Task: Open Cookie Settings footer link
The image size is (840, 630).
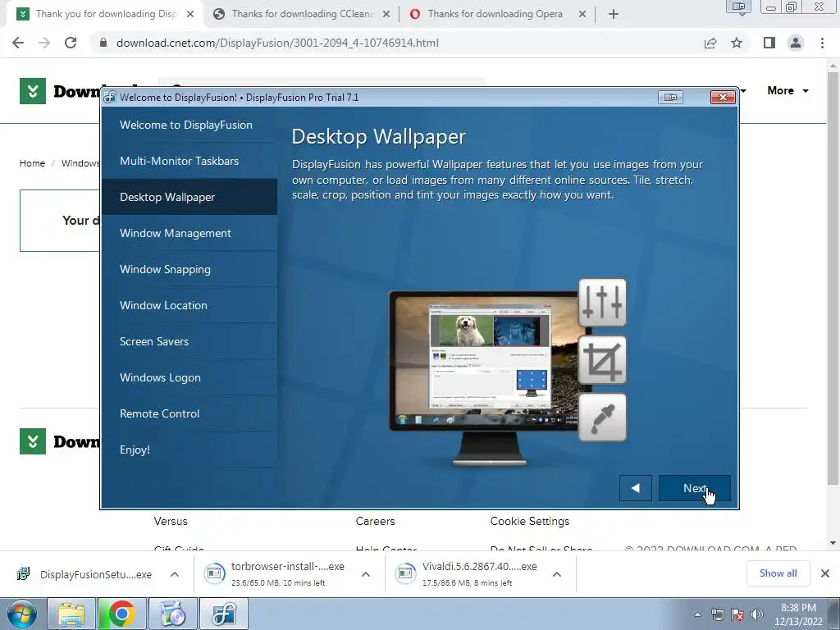Action: tap(530, 521)
